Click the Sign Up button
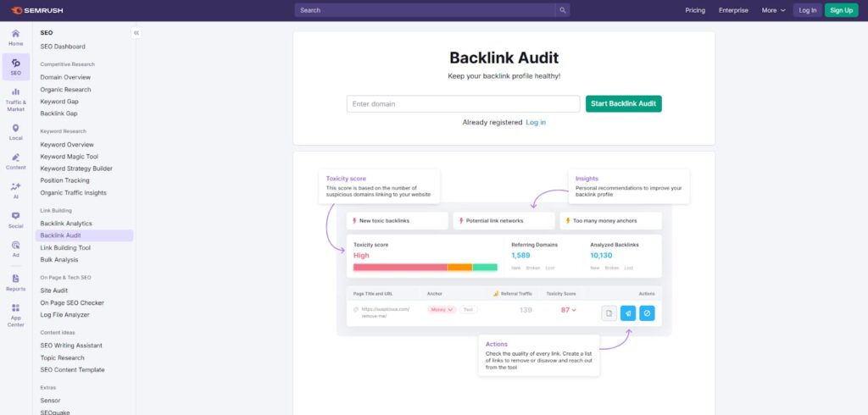 click(841, 10)
